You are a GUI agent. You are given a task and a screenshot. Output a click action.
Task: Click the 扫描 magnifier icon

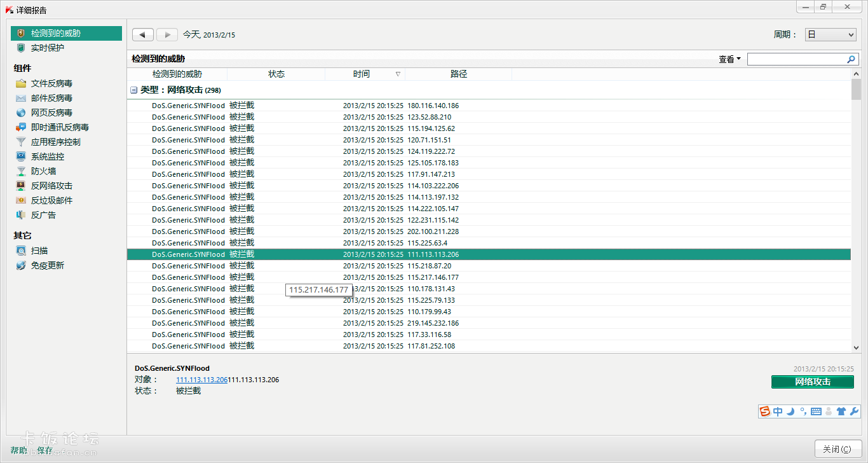click(21, 251)
